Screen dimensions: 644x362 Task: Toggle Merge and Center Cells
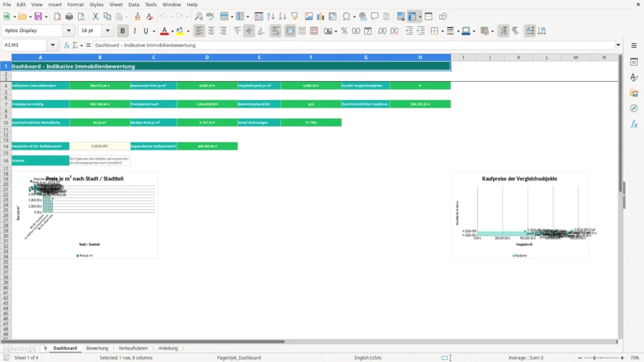point(291,31)
